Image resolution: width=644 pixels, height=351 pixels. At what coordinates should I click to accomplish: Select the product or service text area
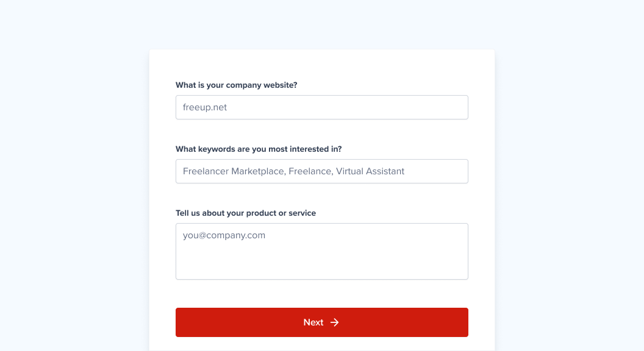pos(321,251)
